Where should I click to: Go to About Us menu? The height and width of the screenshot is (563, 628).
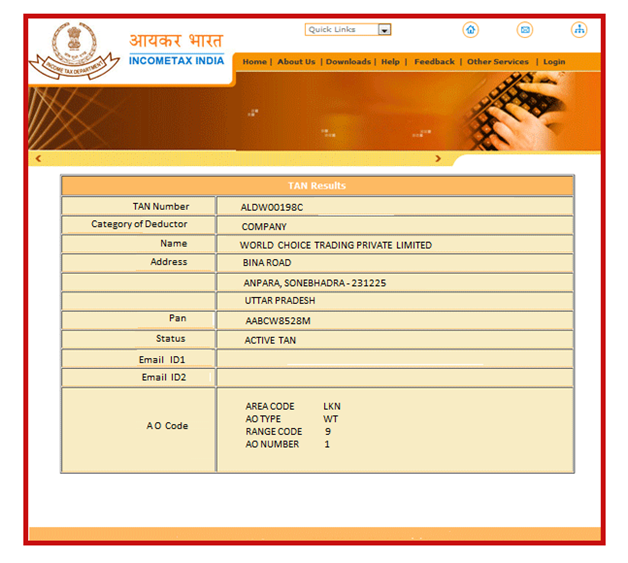pos(296,62)
